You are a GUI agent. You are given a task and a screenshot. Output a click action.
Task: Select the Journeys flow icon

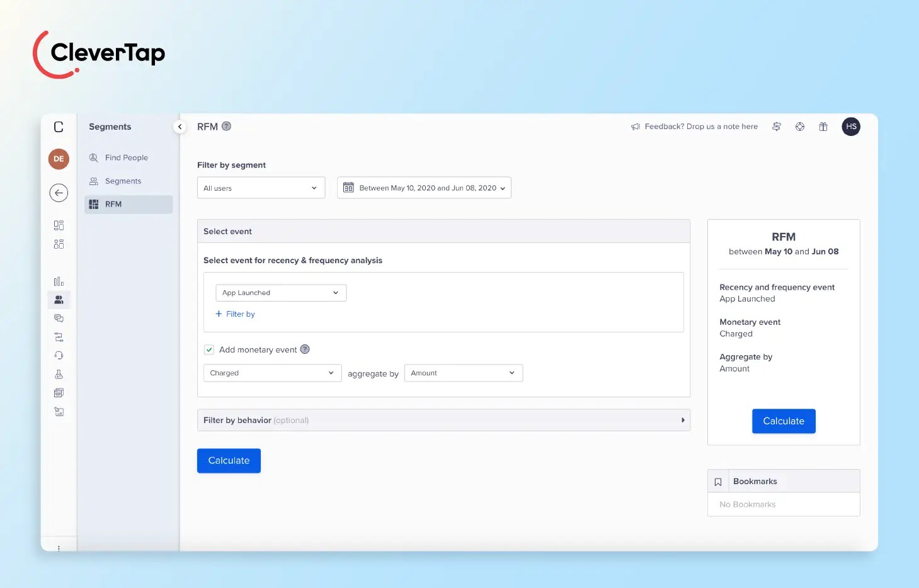pos(59,337)
